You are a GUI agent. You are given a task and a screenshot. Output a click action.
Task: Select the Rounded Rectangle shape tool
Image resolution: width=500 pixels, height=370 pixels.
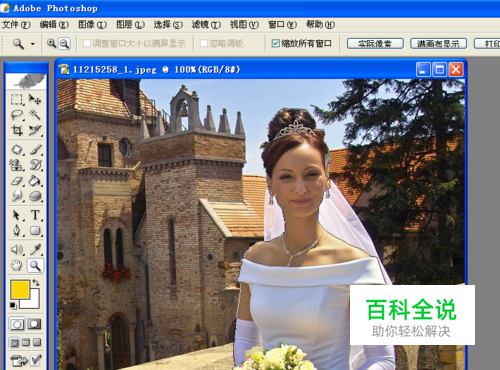(x=35, y=230)
